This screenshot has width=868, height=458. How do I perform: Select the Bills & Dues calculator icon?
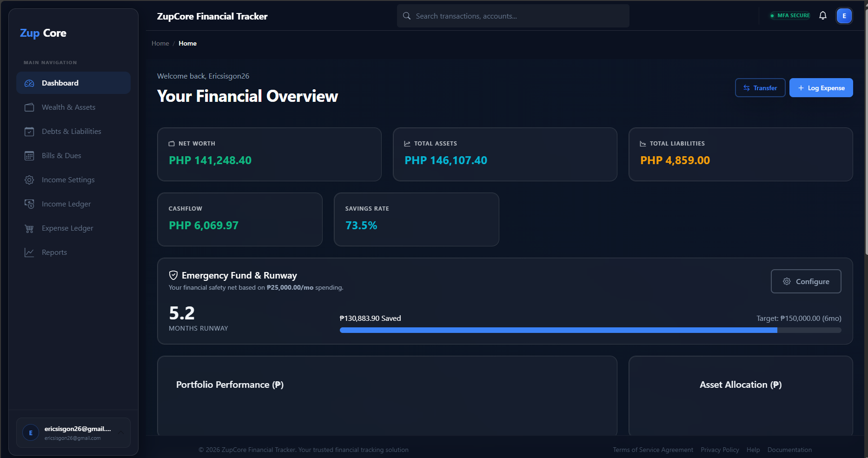(x=29, y=155)
